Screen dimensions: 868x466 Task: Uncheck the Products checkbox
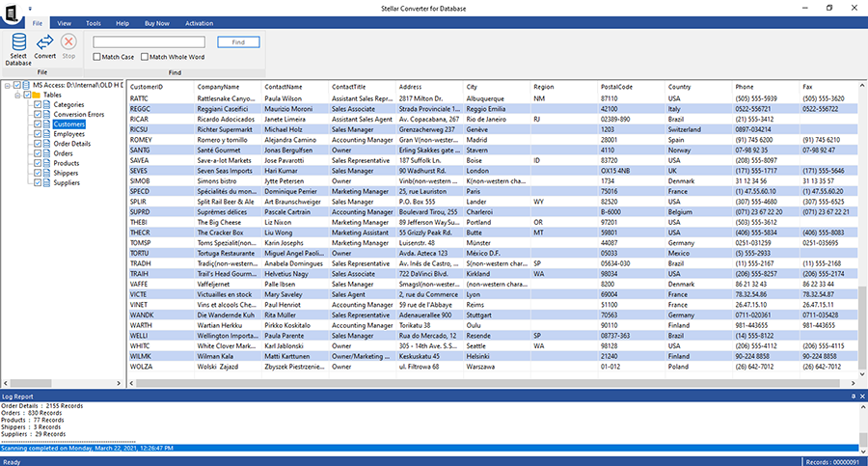point(38,163)
